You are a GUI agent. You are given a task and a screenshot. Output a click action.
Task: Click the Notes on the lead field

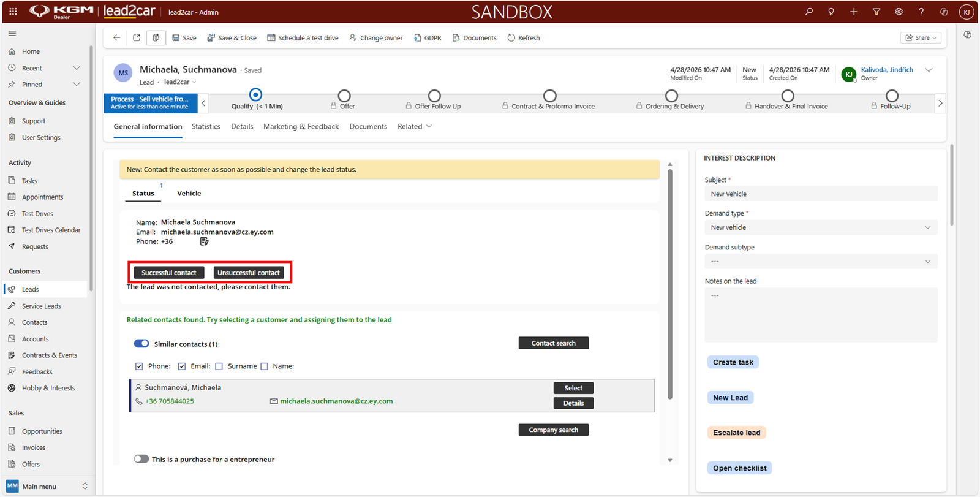click(x=821, y=315)
